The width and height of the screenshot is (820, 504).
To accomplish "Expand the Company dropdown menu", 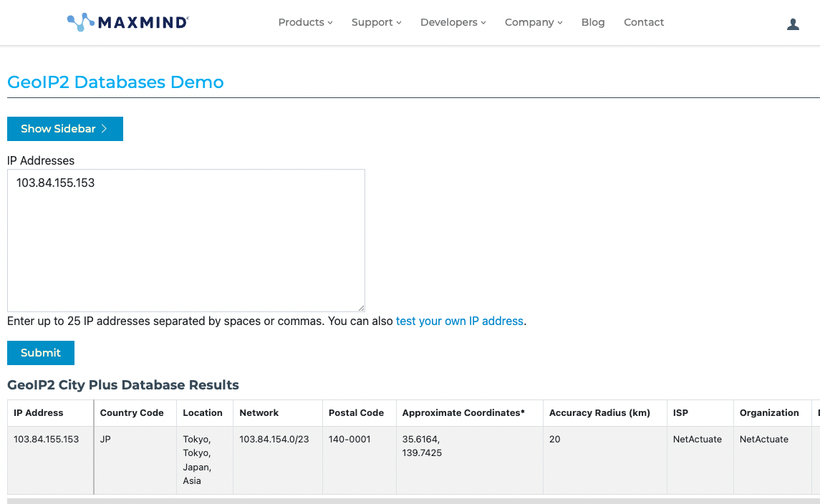I will click(534, 22).
